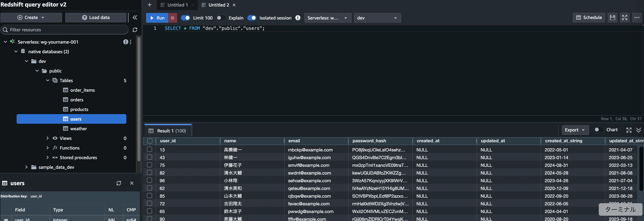The height and width of the screenshot is (221, 644).
Task: Open the three-dots more options menu
Action: click(x=637, y=18)
